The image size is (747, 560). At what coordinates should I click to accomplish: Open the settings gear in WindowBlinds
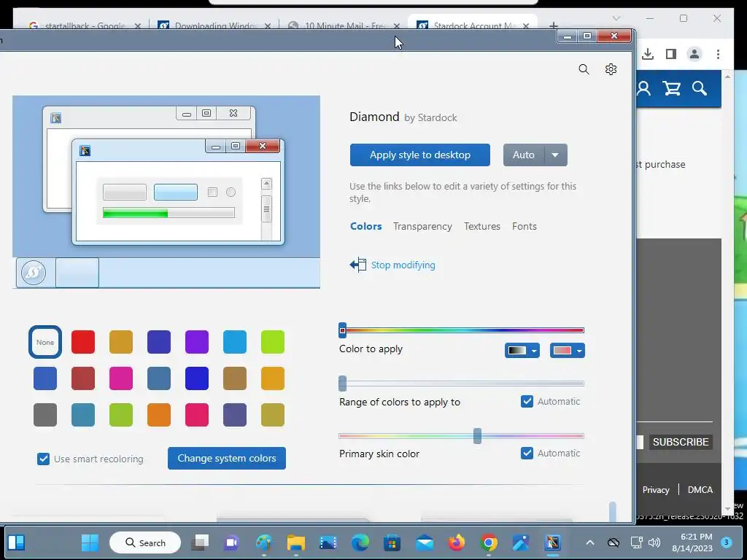(x=611, y=69)
